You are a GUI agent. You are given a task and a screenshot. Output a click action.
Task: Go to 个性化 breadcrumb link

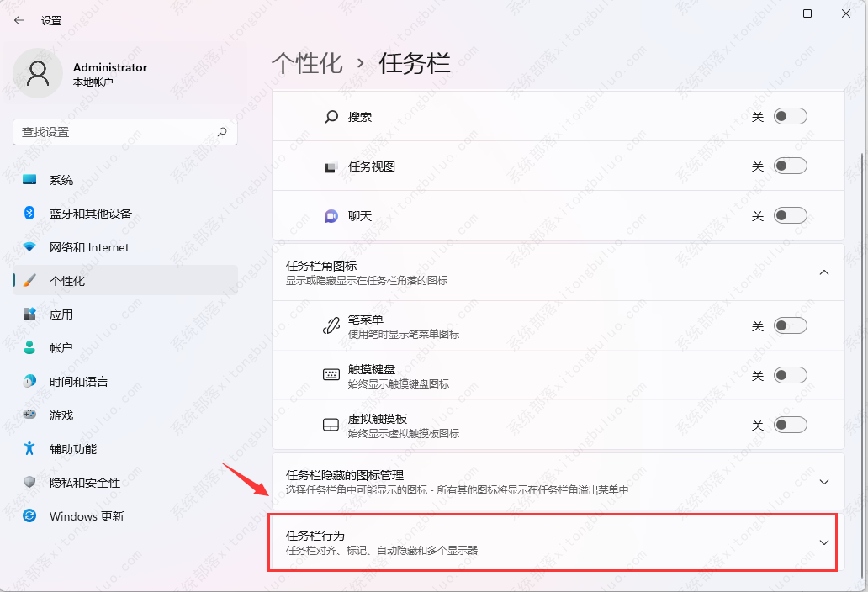pyautogui.click(x=307, y=63)
